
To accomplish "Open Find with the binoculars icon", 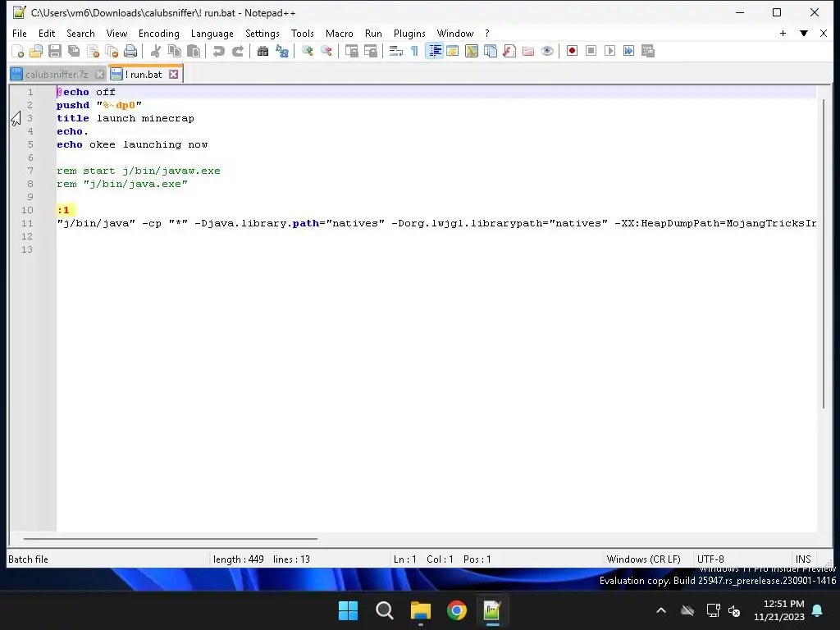I will (x=262, y=52).
